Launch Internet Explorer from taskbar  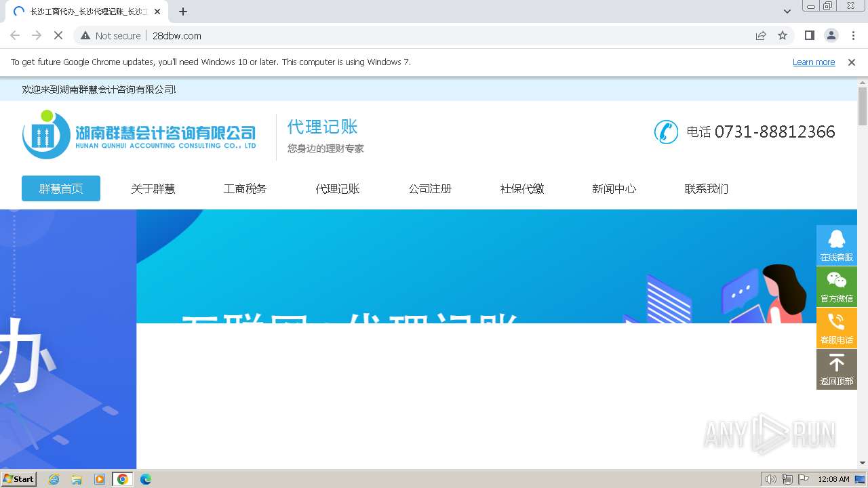[x=54, y=479]
